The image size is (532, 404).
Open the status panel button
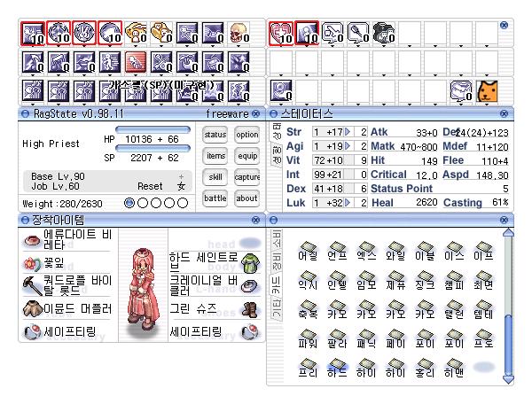click(215, 135)
